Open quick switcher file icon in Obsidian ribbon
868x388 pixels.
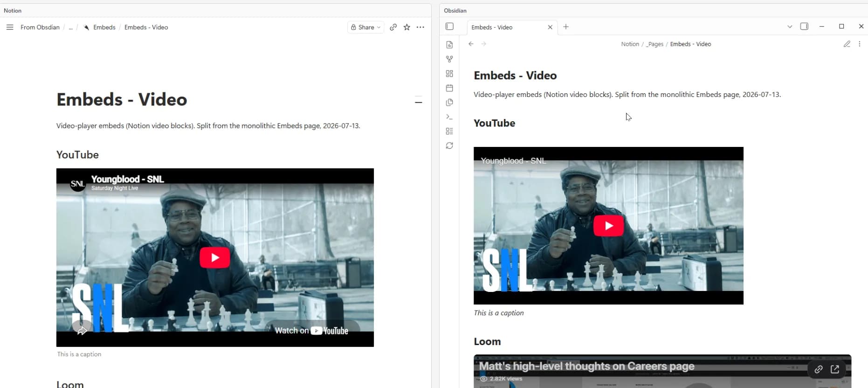[449, 45]
